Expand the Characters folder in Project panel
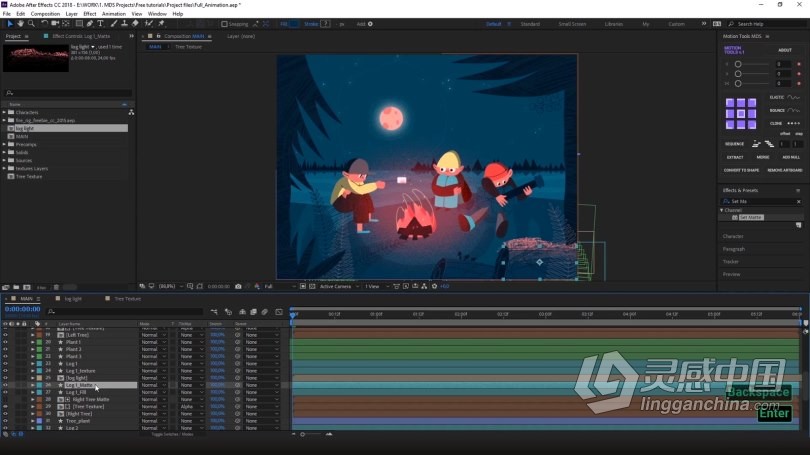This screenshot has width=810, height=455. click(x=4, y=112)
